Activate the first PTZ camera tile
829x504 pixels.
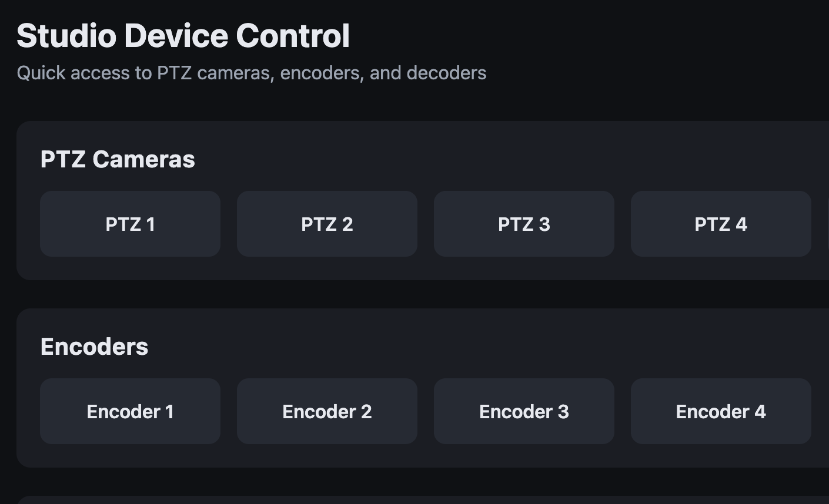(130, 224)
